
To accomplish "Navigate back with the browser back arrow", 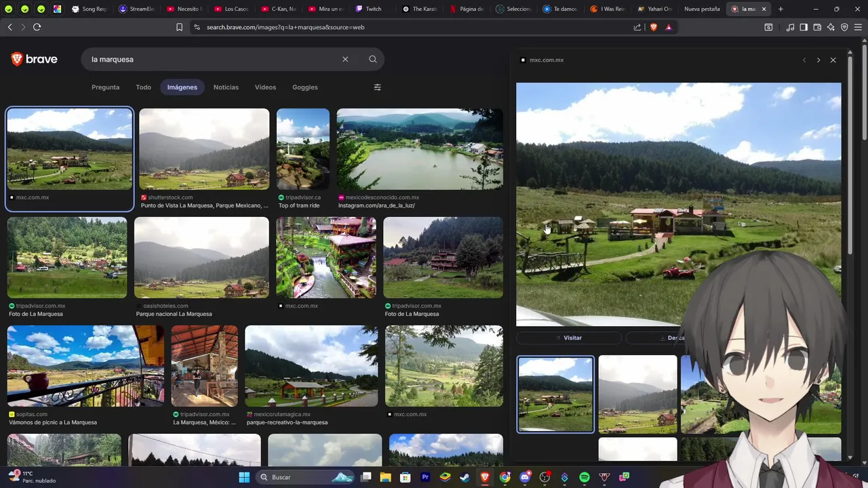I will click(9, 27).
